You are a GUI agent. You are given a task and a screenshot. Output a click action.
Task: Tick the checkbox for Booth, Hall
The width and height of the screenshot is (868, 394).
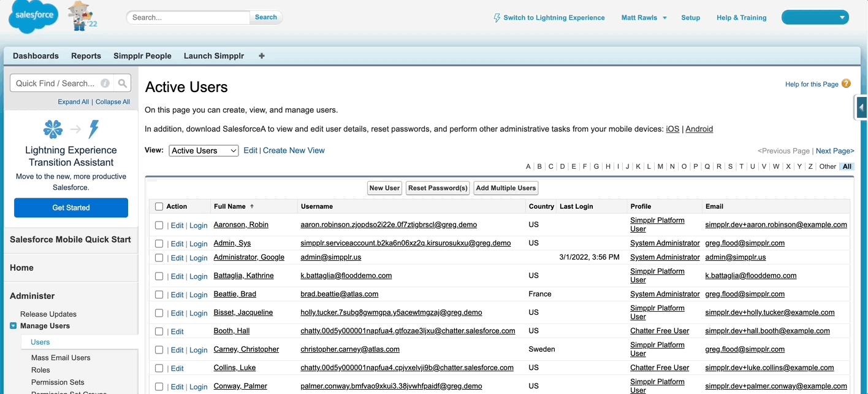point(159,331)
